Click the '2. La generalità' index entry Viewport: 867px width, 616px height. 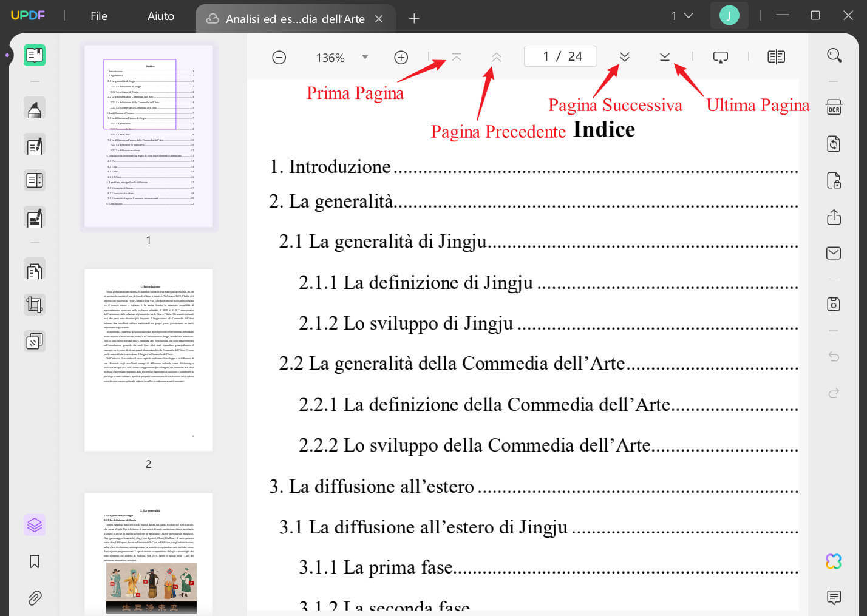[534, 201]
